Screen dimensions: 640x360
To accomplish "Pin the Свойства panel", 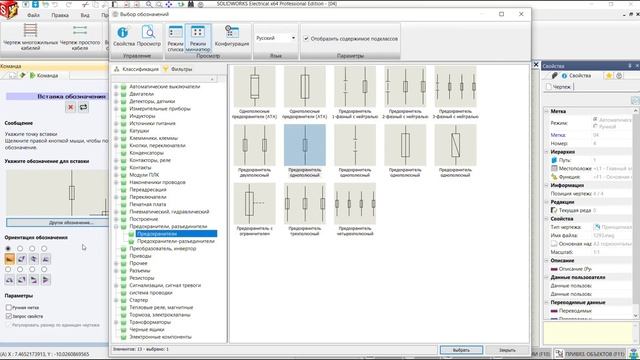I will [630, 66].
